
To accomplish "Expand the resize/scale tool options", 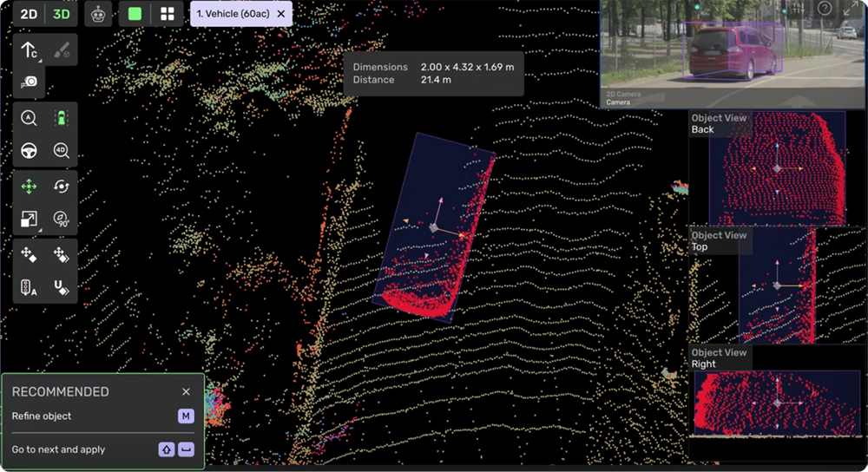I will coord(29,220).
